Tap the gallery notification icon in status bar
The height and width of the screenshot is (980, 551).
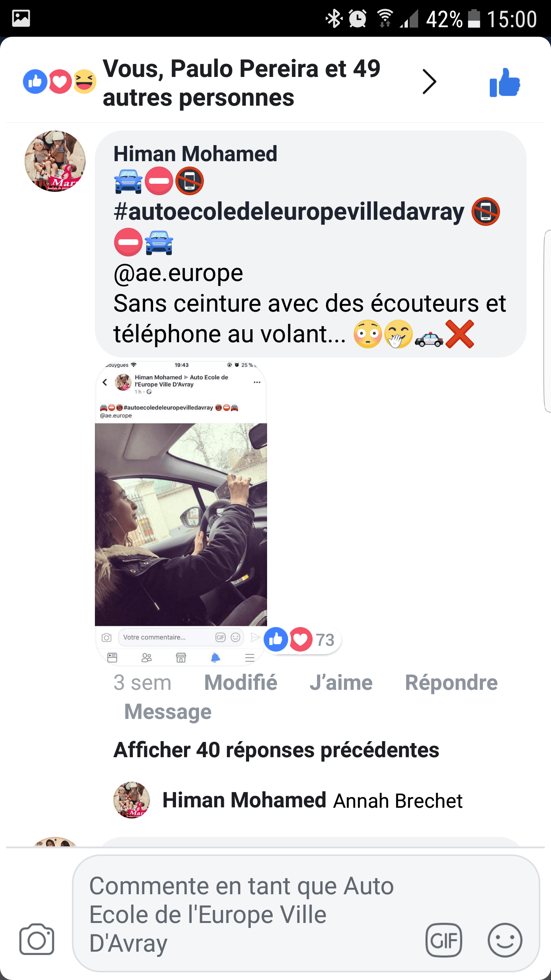click(x=21, y=18)
